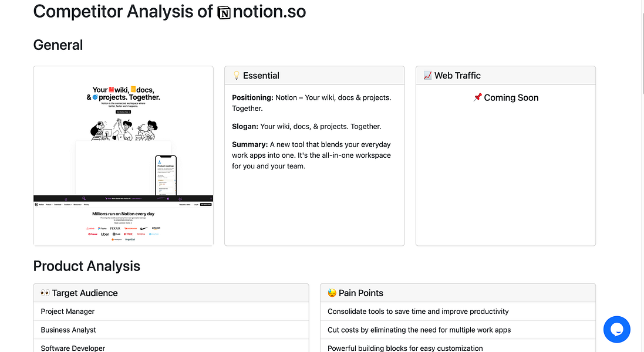Select the Essential card header
The image size is (644, 352).
tap(315, 76)
